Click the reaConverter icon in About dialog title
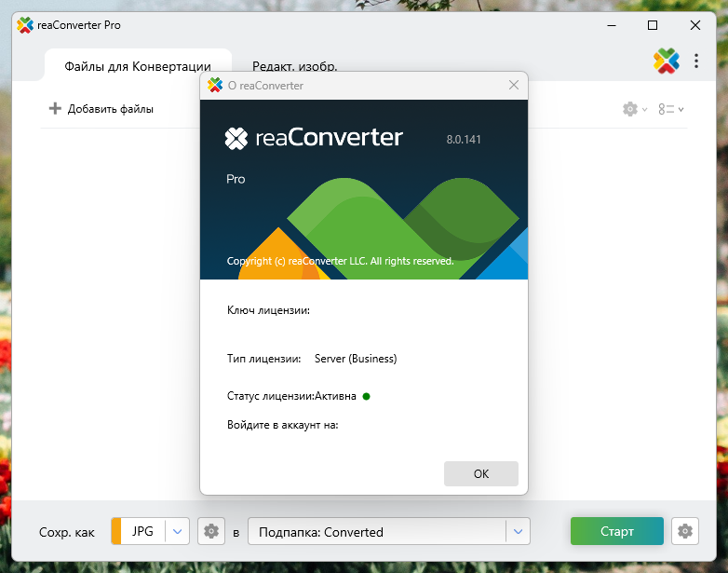 (215, 85)
